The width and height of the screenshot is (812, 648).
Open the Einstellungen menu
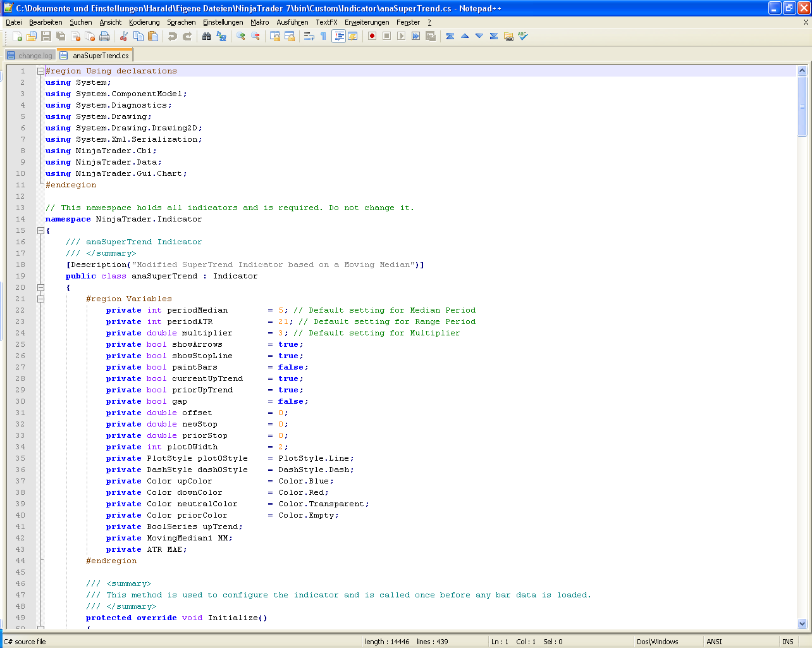tap(223, 22)
